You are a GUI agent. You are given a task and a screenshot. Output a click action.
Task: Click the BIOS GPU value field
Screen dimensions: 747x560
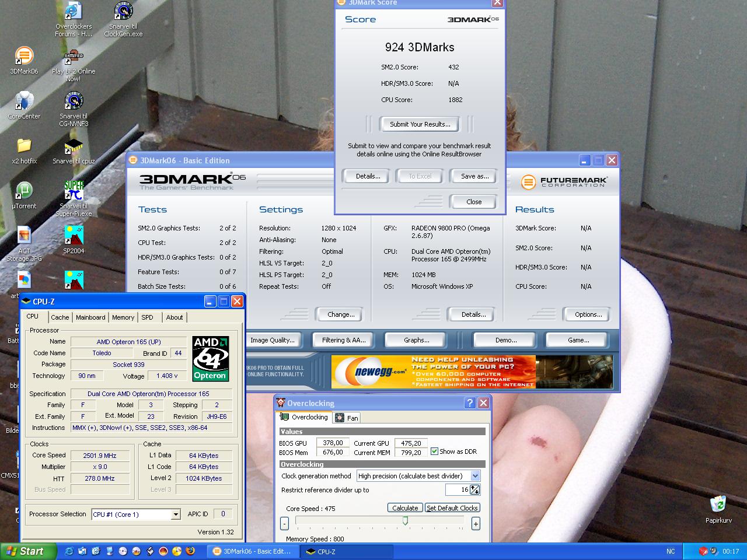(333, 443)
